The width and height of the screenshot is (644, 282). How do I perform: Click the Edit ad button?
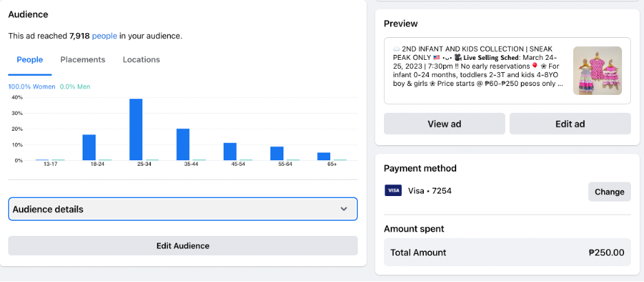[x=570, y=124]
